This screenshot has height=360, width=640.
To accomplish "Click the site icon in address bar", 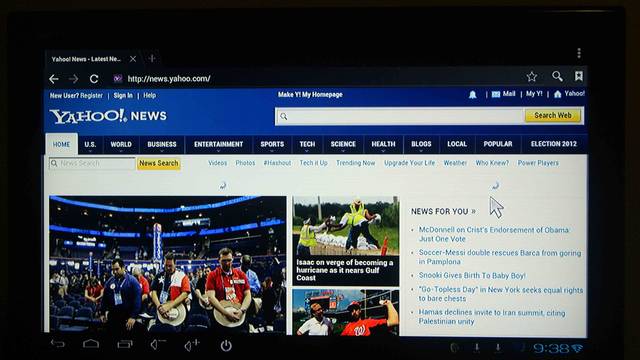I will (118, 79).
